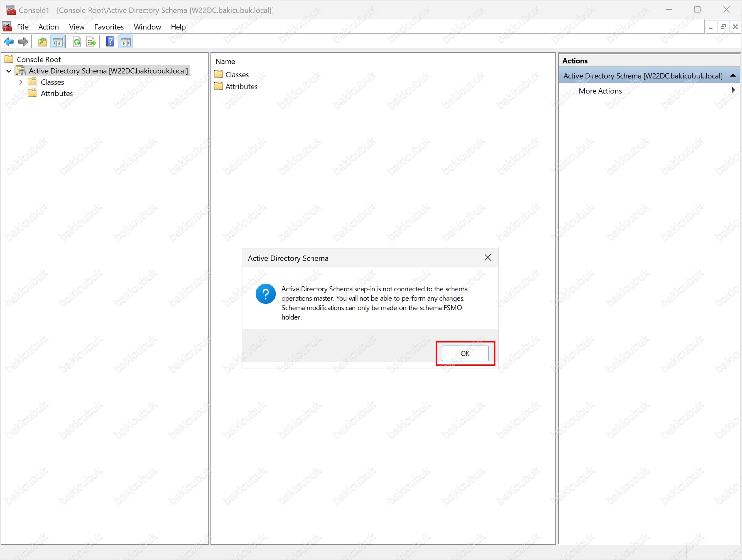Open the Action menu
742x560 pixels.
(49, 27)
